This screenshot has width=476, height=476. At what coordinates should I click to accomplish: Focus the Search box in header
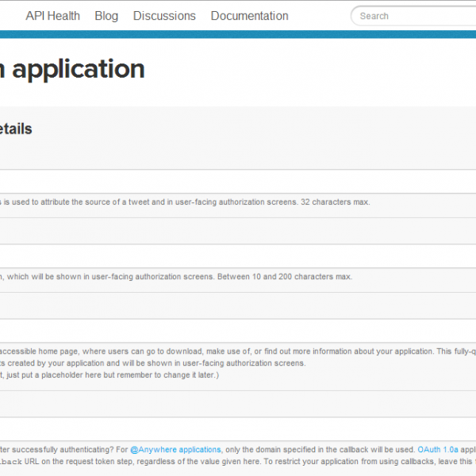[413, 16]
